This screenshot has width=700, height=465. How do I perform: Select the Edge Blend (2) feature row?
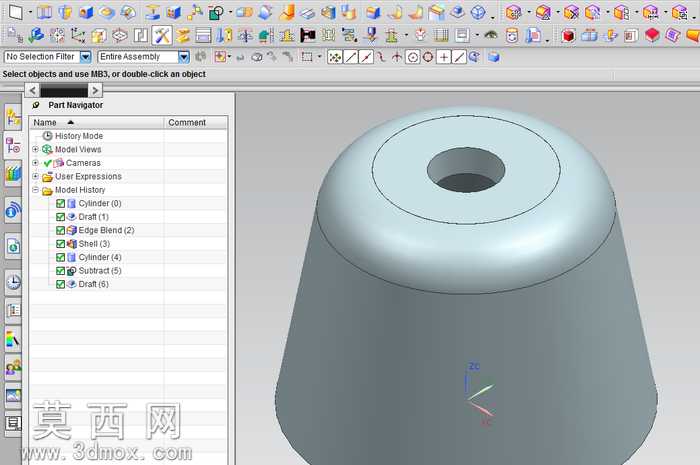click(x=106, y=230)
